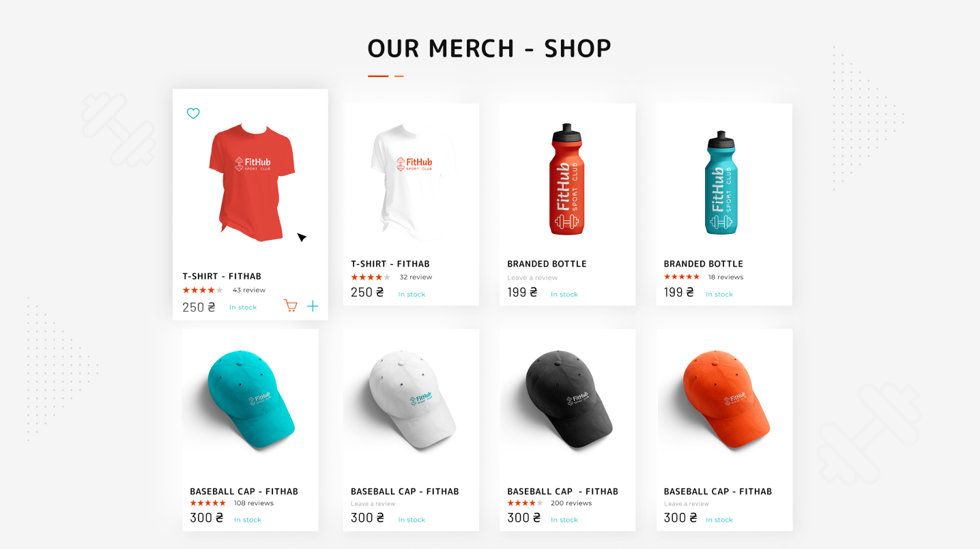Viewport: 980px width, 549px height.
Task: Click the shopping cart icon on the red T-shirt card
Action: point(291,306)
